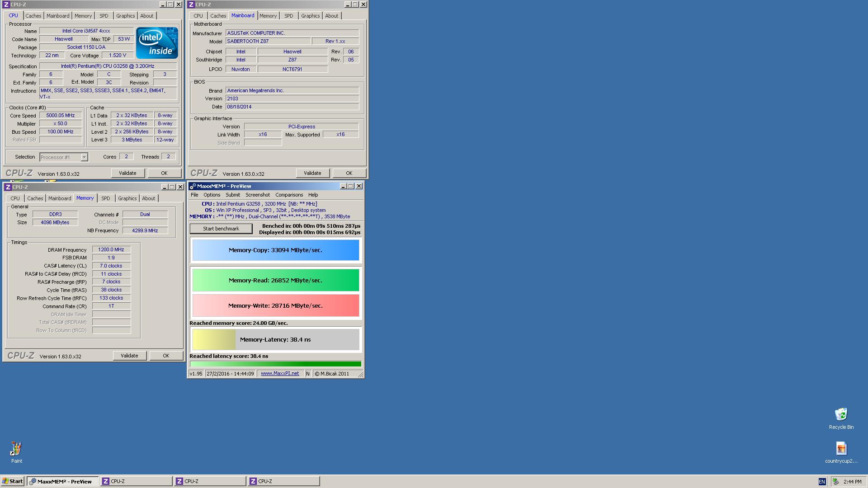
Task: Click the Intel inside logo in CPU-Z
Action: pos(157,43)
